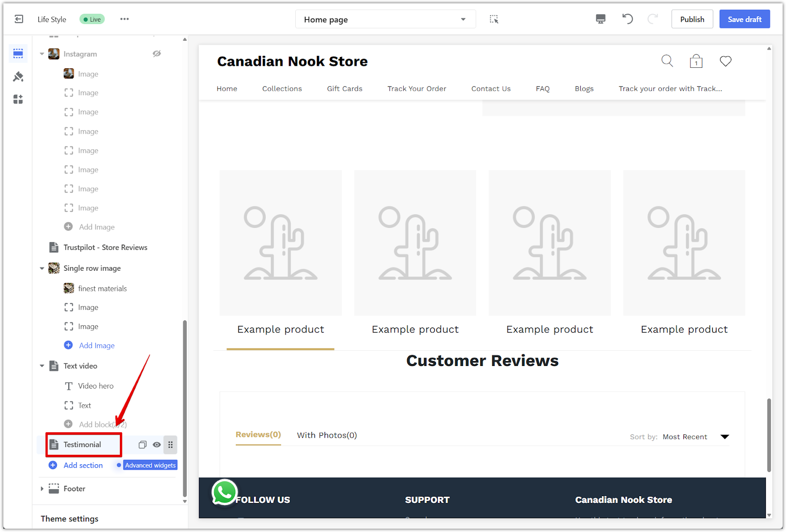786x532 pixels.
Task: Click the Video hero text icon
Action: [x=69, y=386]
